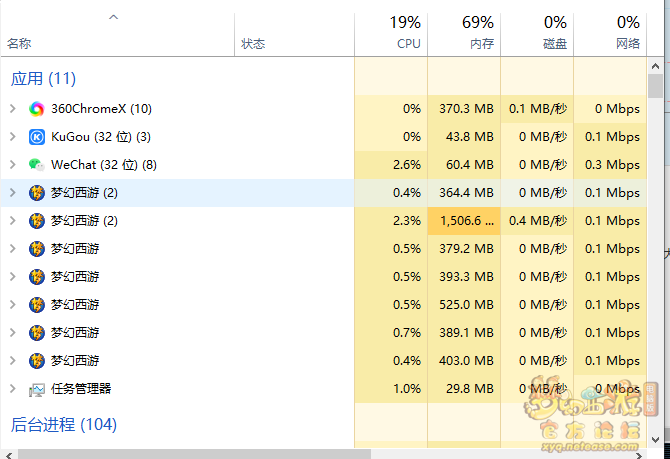Expand the 梦幻西游 row with 379.2 MB

pos(13,249)
